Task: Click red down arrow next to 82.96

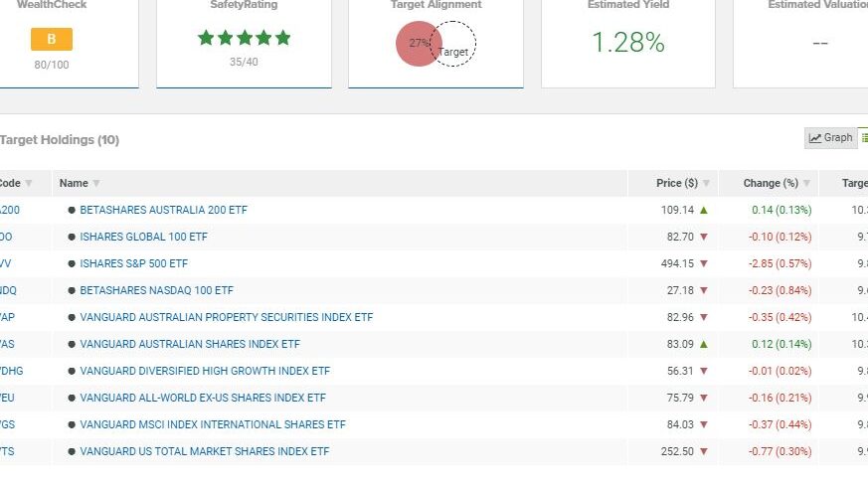Action: [x=704, y=318]
